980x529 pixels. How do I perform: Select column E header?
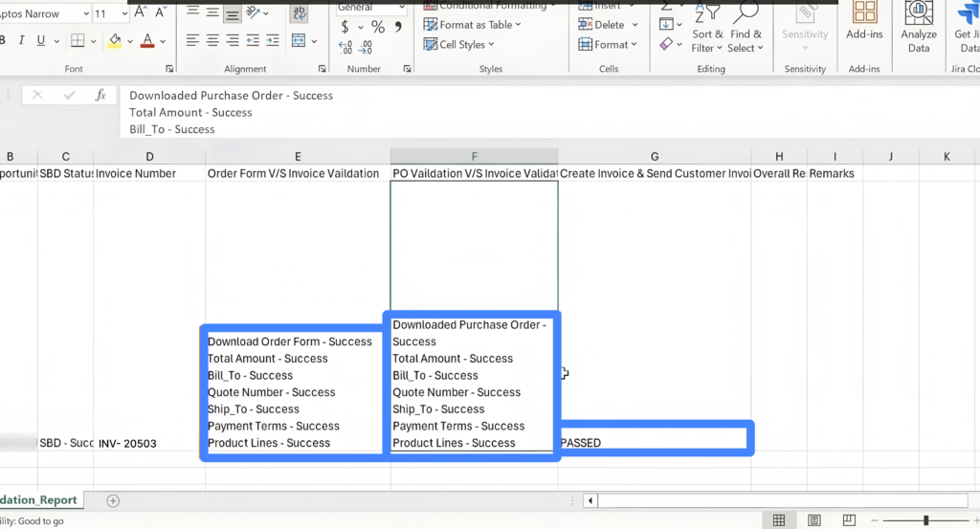pyautogui.click(x=298, y=156)
